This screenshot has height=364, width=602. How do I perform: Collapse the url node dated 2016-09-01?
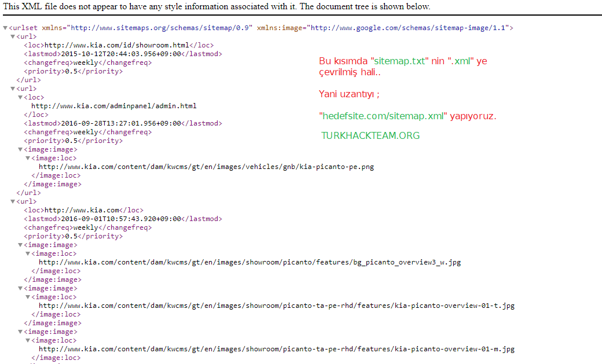13,201
